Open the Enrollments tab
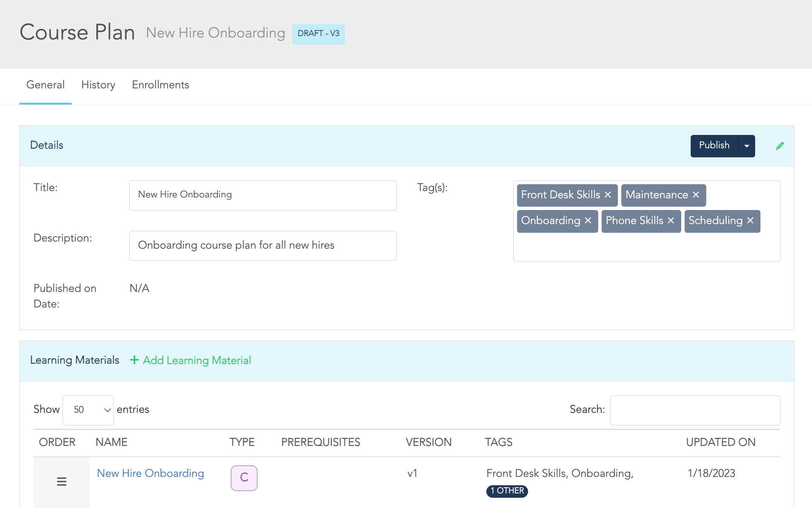The width and height of the screenshot is (812, 508). click(x=160, y=85)
